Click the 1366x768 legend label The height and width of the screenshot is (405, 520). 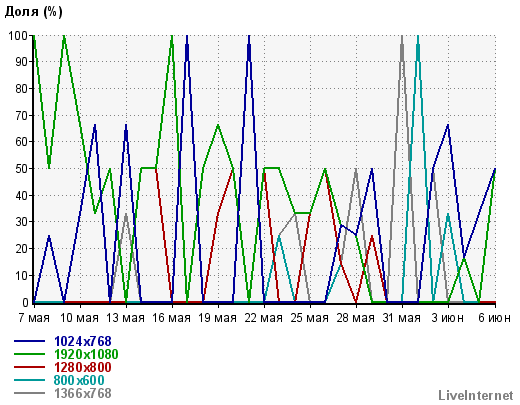pyautogui.click(x=83, y=393)
